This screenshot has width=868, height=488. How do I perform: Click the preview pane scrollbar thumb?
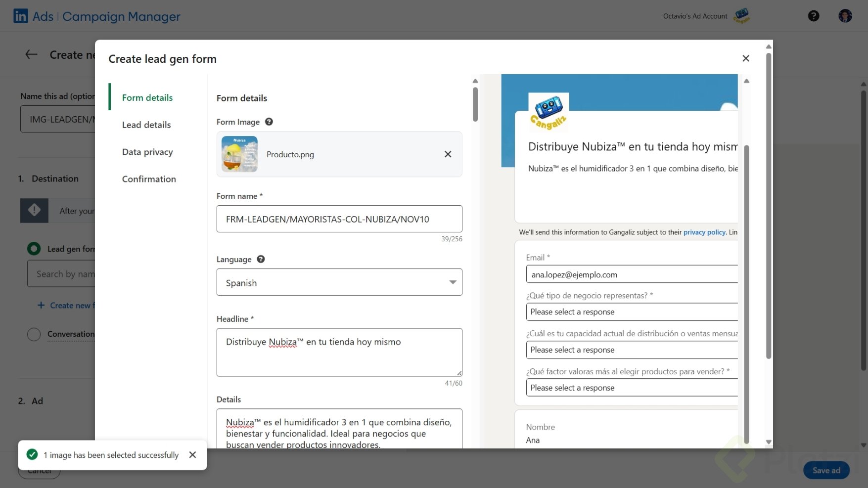pos(747,294)
